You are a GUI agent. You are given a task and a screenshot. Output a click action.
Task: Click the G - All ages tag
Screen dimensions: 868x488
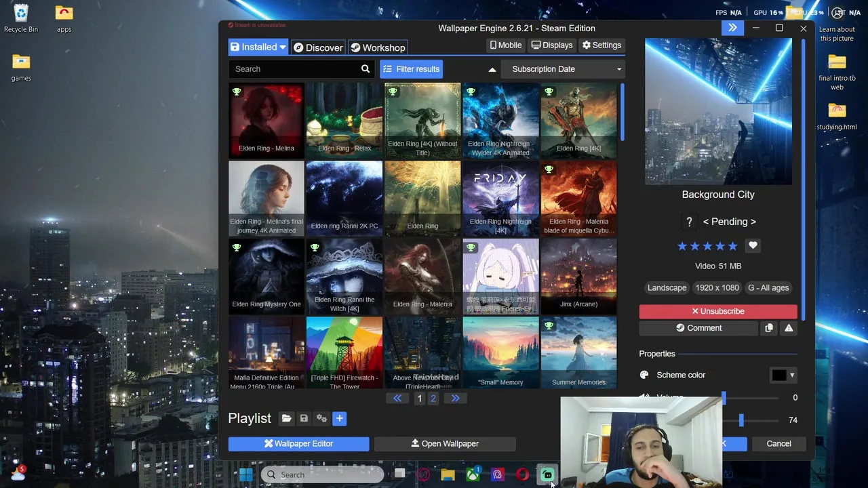[x=768, y=288]
